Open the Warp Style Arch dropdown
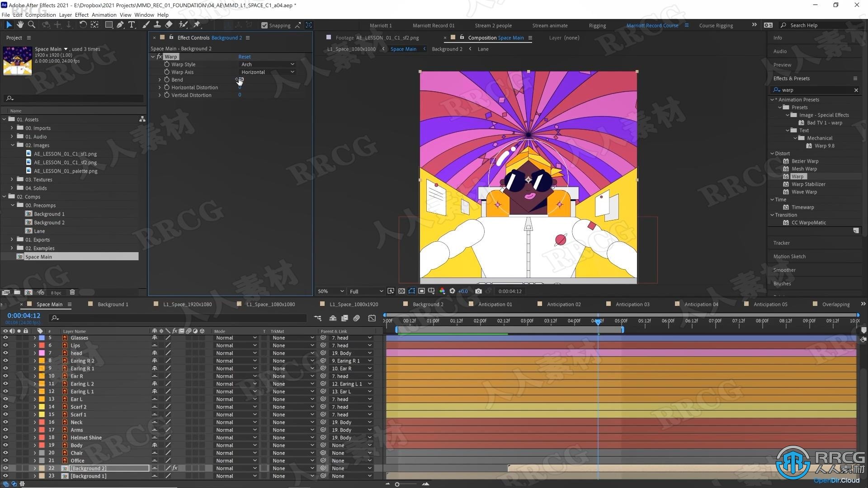This screenshot has width=868, height=488. (268, 64)
